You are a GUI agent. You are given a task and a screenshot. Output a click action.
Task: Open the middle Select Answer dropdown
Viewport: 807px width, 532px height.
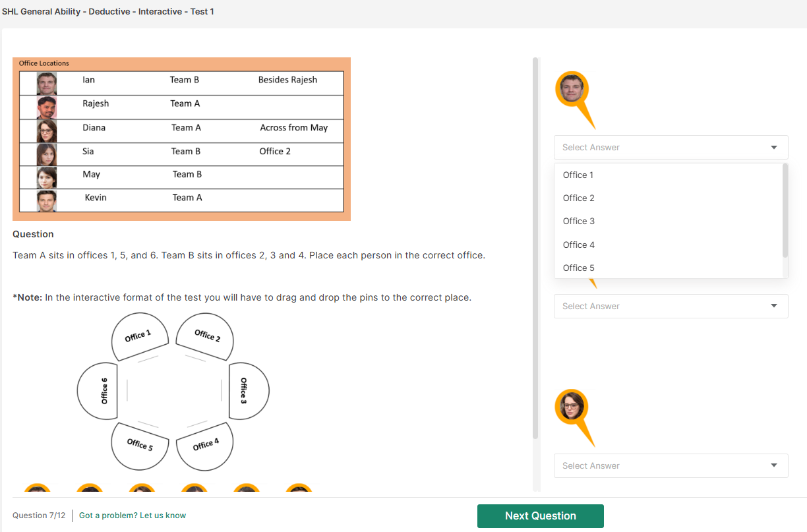point(671,307)
